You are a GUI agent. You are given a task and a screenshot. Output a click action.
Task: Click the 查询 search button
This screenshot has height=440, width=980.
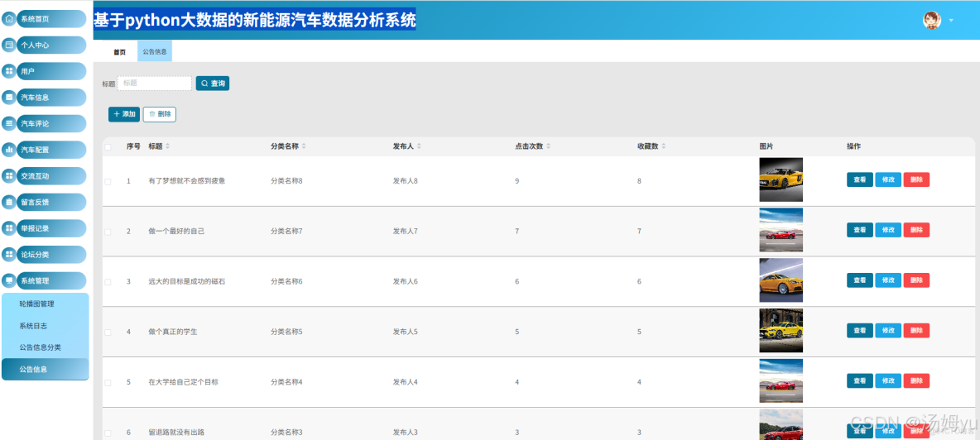213,84
